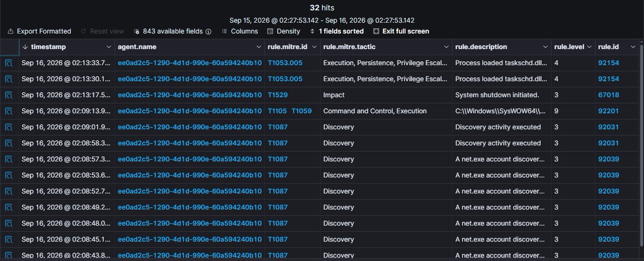Viewport: 644px width, 261px height.
Task: Select rule level 9 cell
Action: click(573, 111)
